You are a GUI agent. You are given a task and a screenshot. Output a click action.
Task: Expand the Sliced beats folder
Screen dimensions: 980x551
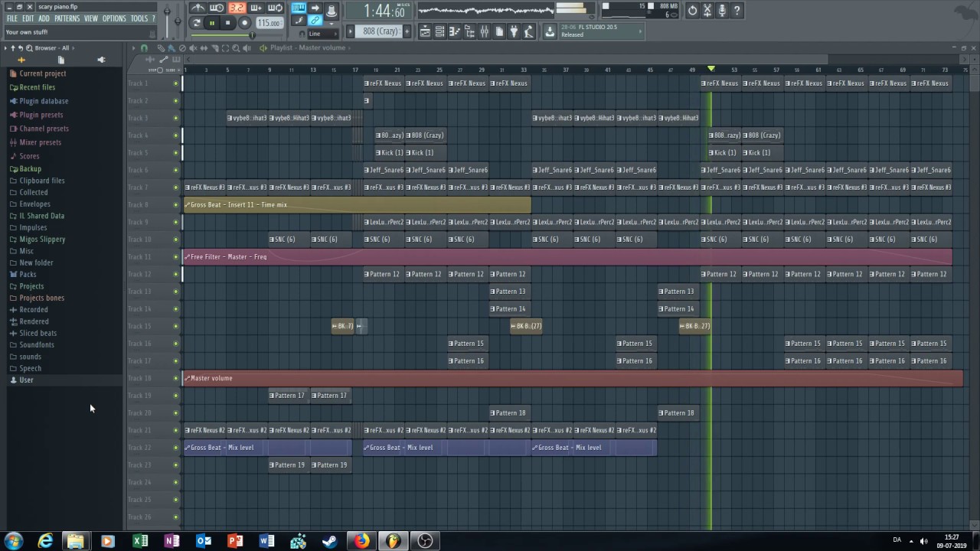point(33,333)
